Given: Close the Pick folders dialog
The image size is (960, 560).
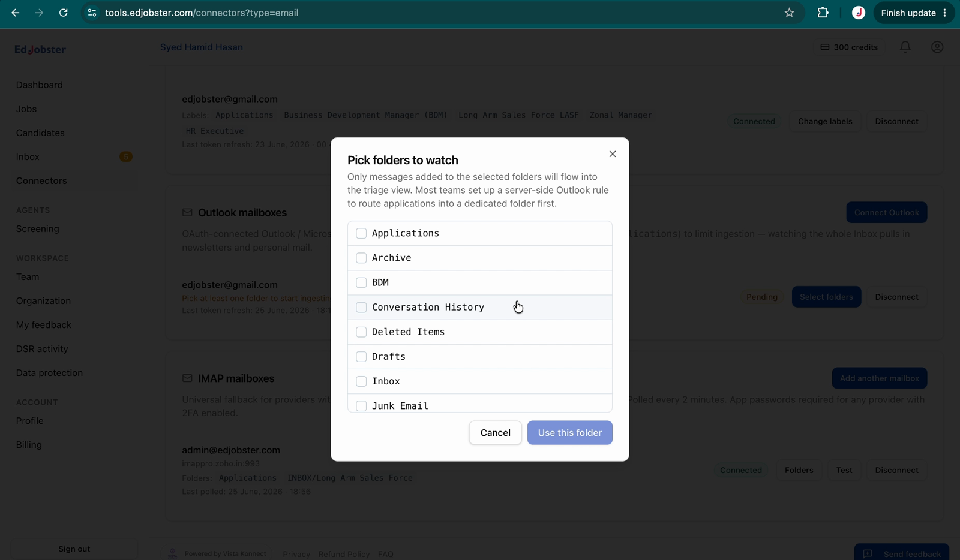Looking at the screenshot, I should point(613,154).
